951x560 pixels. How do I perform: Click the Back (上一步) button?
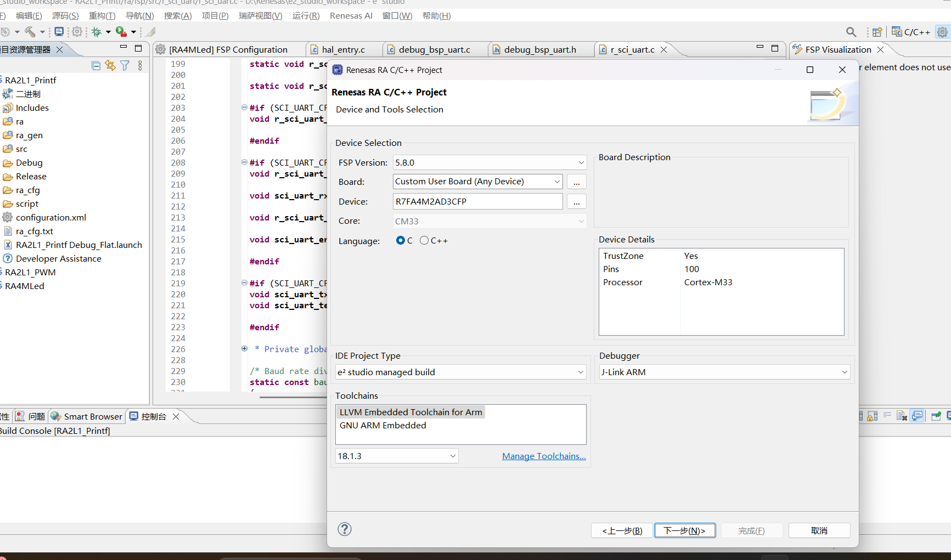[x=622, y=530]
